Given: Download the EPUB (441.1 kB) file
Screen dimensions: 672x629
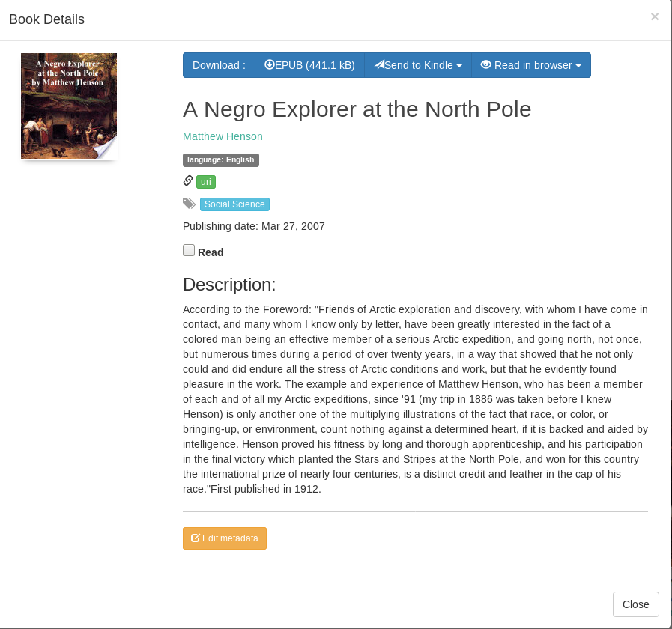Looking at the screenshot, I should point(309,65).
